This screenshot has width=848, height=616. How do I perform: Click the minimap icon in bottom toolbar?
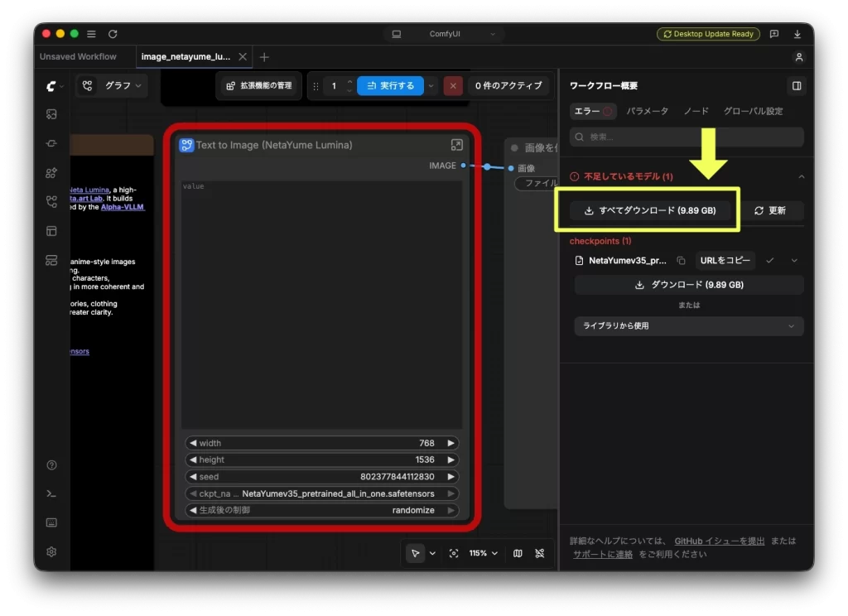518,553
